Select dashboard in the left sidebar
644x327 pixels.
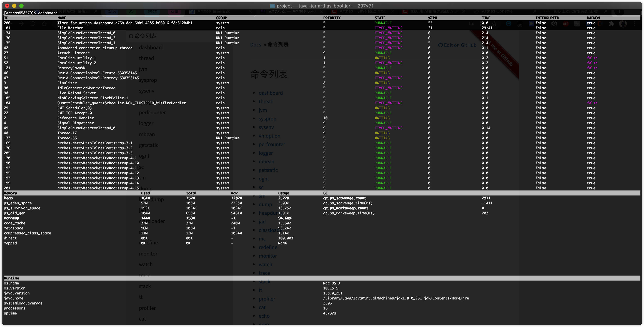[151, 48]
